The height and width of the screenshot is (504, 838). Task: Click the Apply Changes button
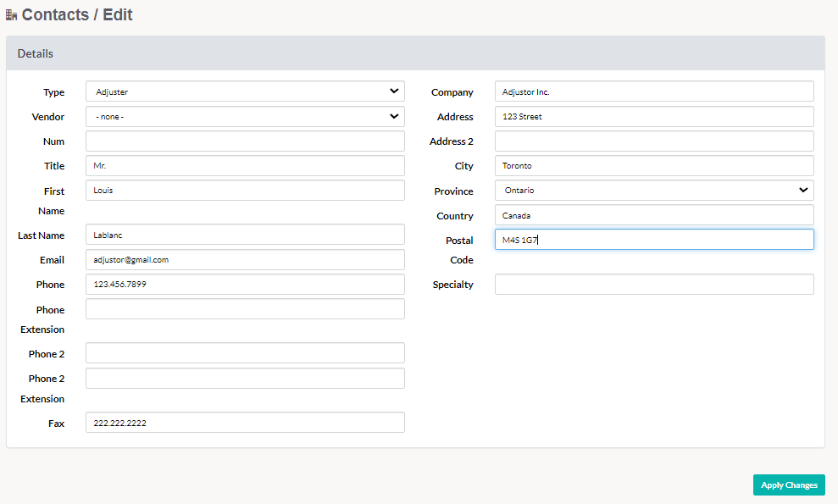coord(789,485)
